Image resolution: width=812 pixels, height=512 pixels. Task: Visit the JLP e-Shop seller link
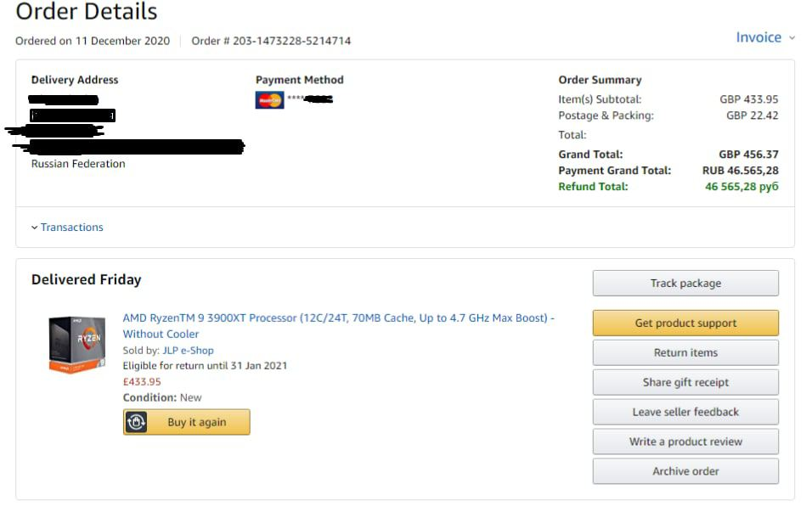(188, 350)
